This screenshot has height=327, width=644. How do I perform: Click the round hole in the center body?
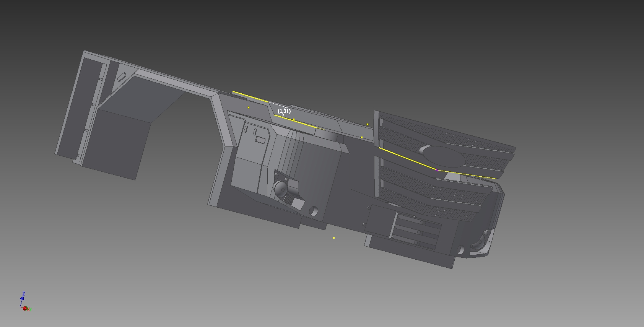point(314,211)
